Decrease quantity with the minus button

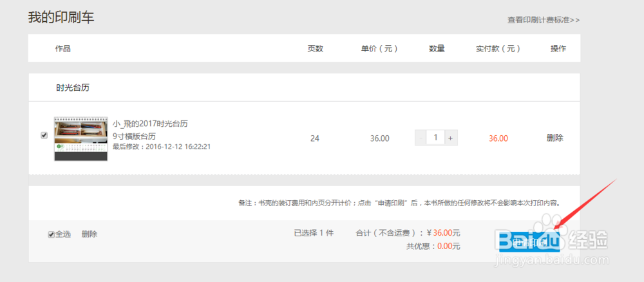[421, 138]
